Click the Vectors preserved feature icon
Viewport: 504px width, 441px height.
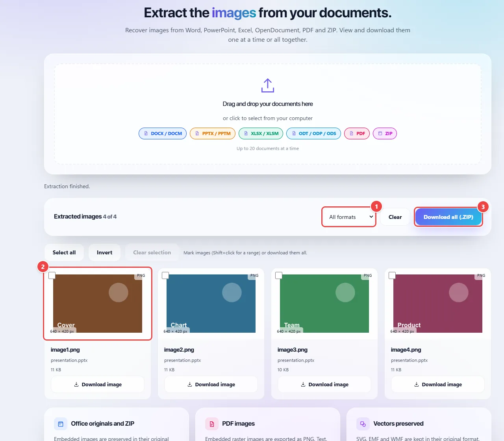click(363, 424)
